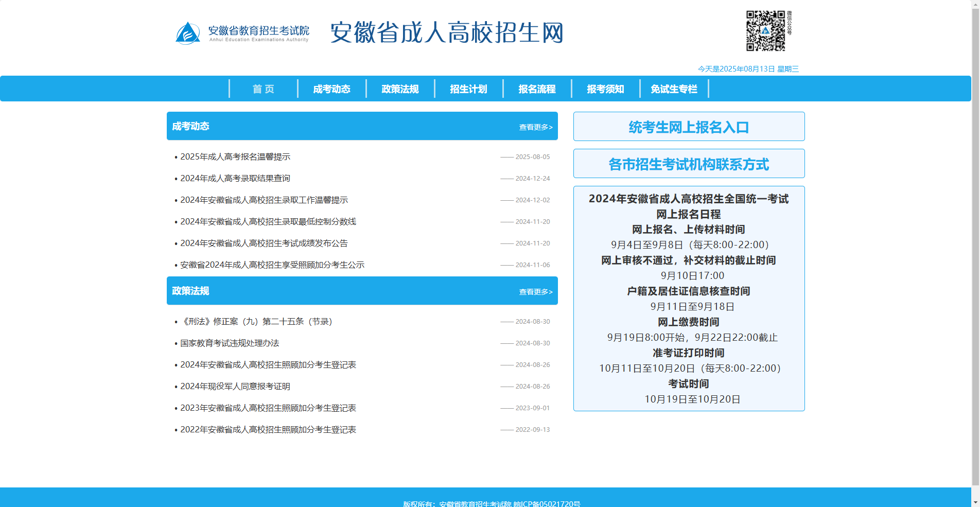
Task: Open 各市招生考试机构联系方式
Action: point(689,164)
